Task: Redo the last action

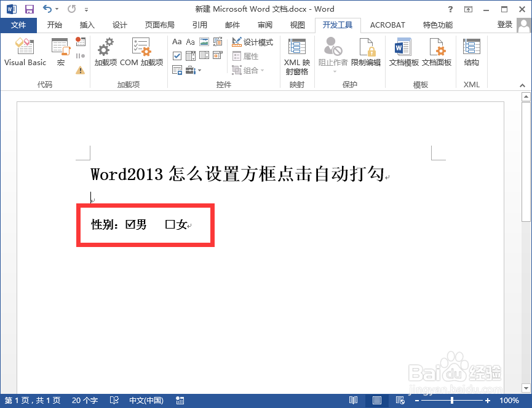Action: coord(71,9)
